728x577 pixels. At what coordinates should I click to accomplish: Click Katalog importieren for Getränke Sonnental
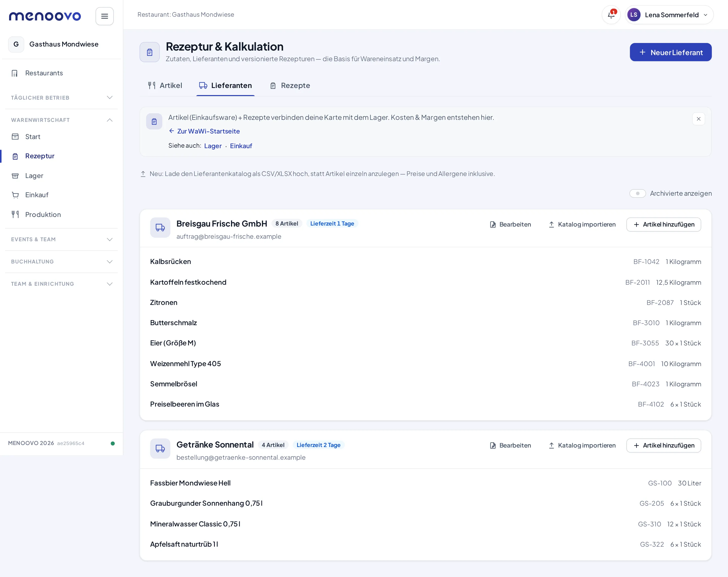point(582,445)
